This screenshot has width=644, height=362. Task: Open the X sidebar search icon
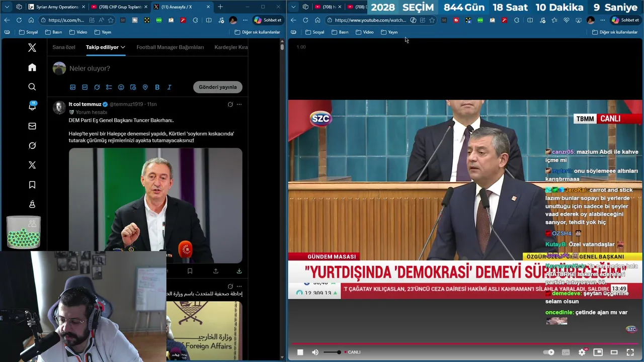point(32,87)
